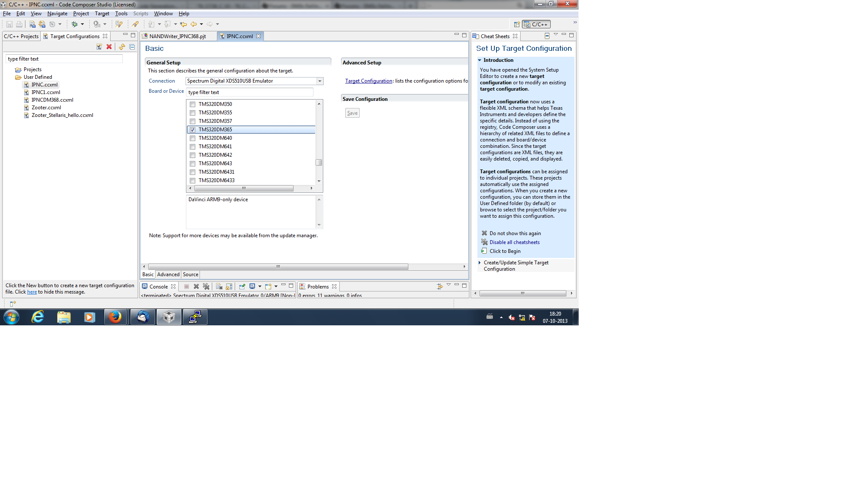868x488 pixels.
Task: Click the Back navigation arrow icon
Action: coord(194,24)
